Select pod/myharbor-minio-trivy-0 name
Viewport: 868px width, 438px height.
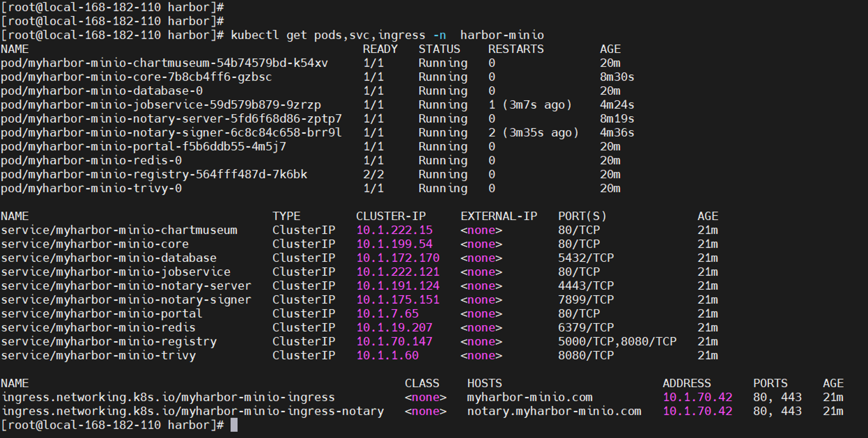point(91,188)
